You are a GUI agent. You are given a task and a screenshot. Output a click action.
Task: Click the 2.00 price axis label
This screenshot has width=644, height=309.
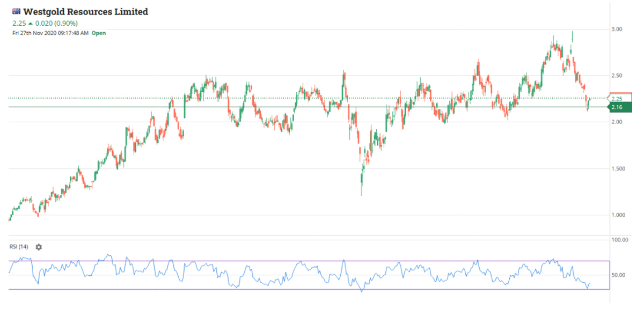[618, 122]
